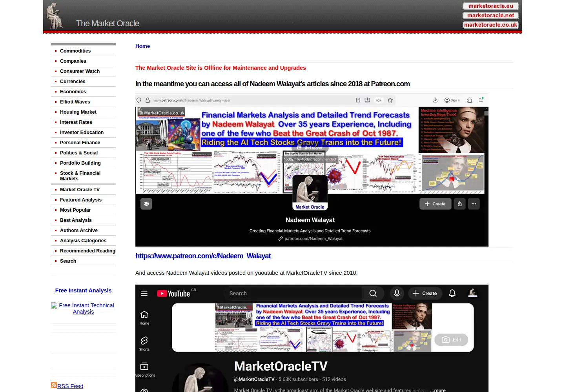Select Economics in the sidebar menu
The image size is (565, 392).
coord(73,92)
